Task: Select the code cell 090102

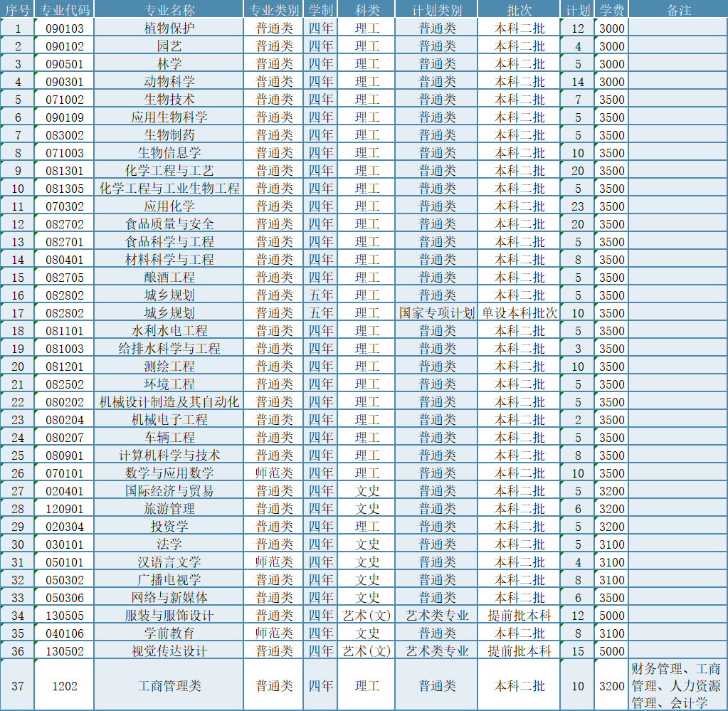Action: 64,46
